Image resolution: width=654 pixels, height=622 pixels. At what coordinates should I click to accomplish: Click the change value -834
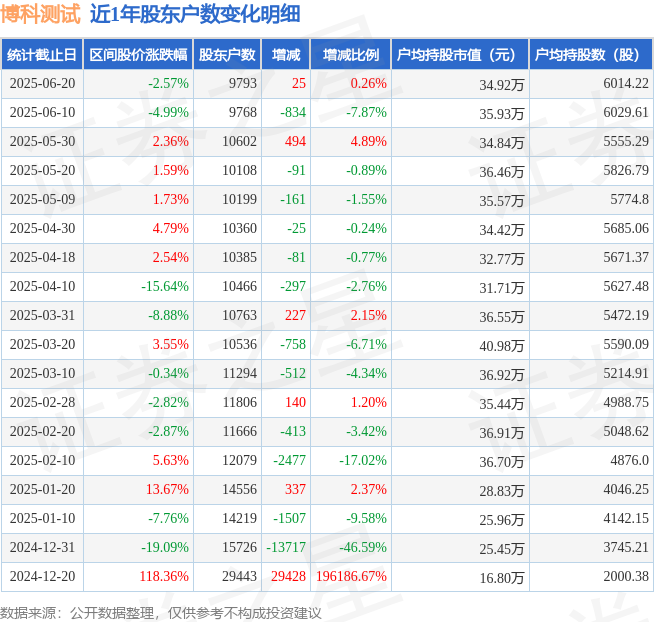tap(293, 112)
